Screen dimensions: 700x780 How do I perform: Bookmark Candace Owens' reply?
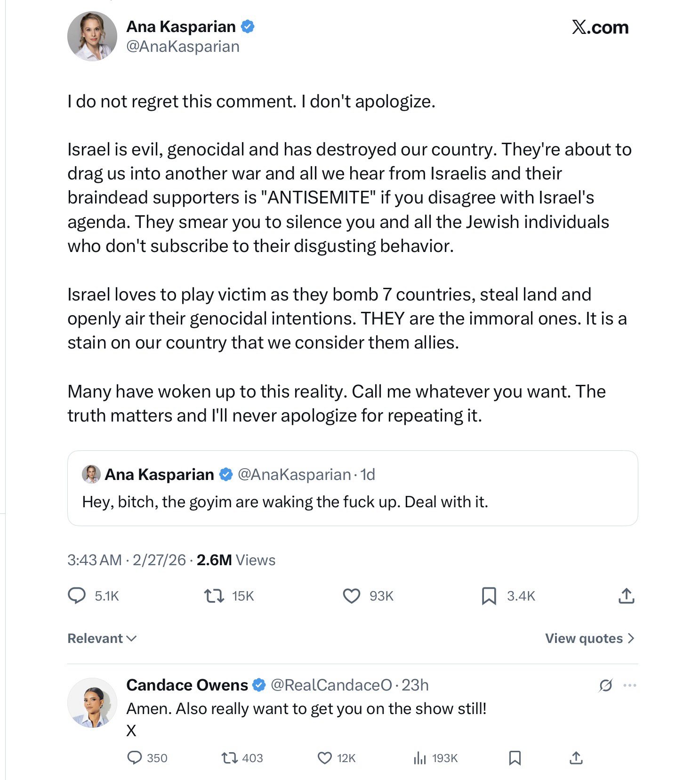tap(515, 758)
